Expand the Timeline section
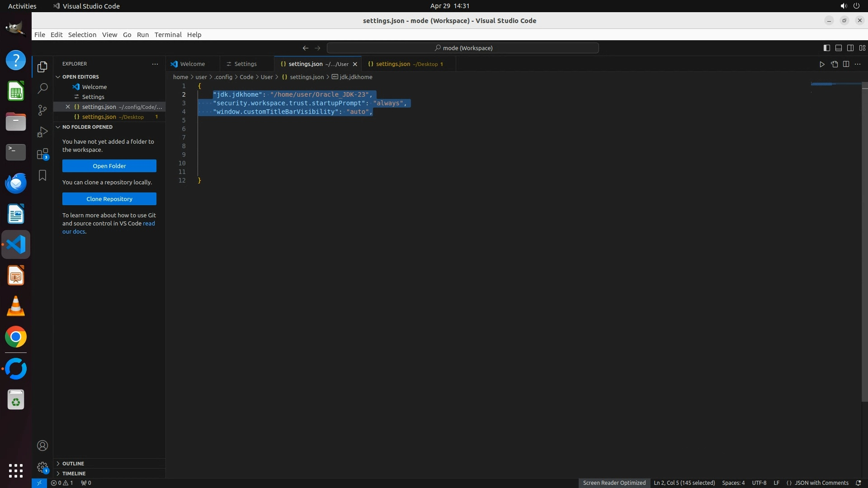The image size is (868, 488). coord(74,474)
